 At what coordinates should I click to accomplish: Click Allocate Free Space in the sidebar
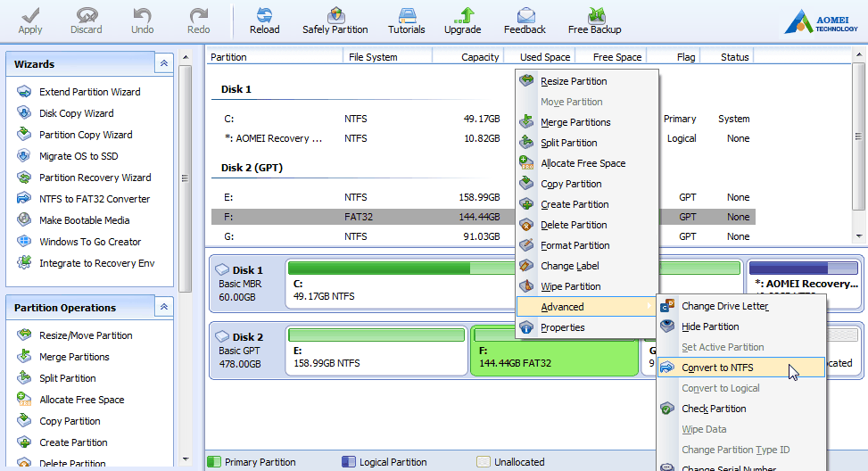pos(82,400)
